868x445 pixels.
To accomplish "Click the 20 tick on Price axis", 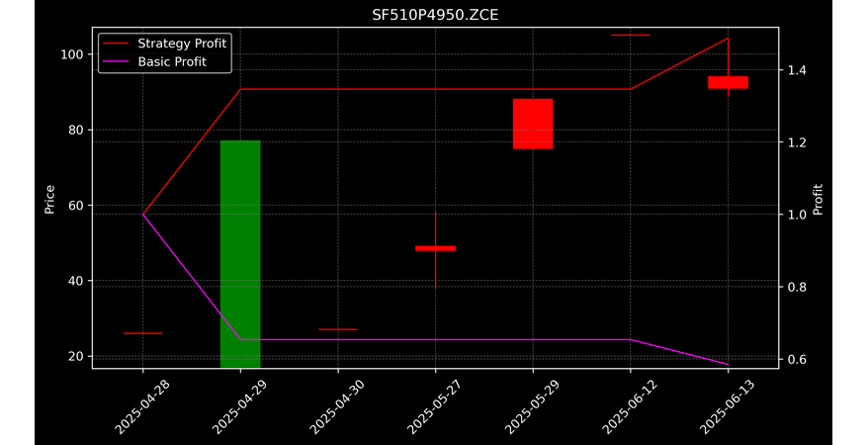I will 76,356.
